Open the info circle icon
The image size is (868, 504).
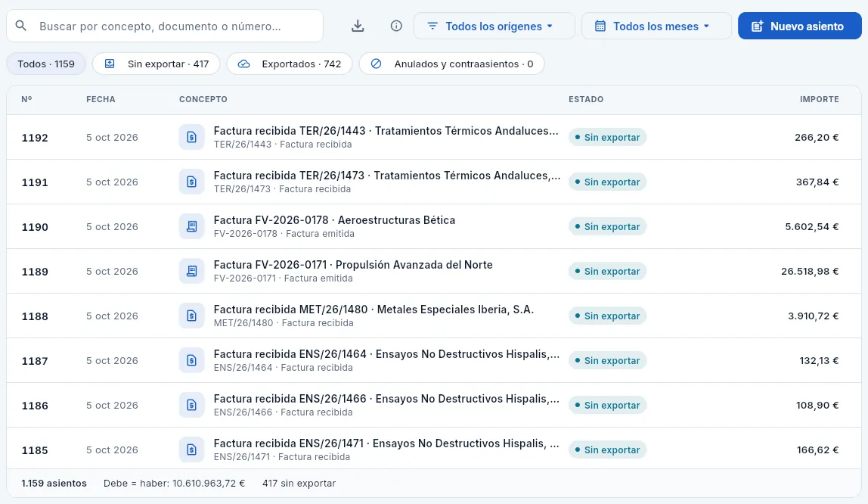click(x=395, y=26)
